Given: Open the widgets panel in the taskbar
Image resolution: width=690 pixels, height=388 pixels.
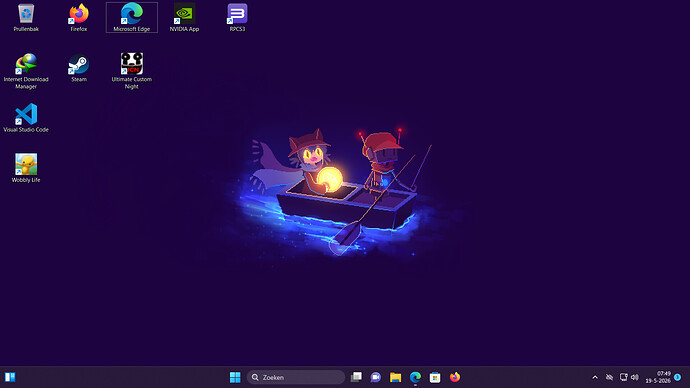Looking at the screenshot, I should (x=10, y=377).
